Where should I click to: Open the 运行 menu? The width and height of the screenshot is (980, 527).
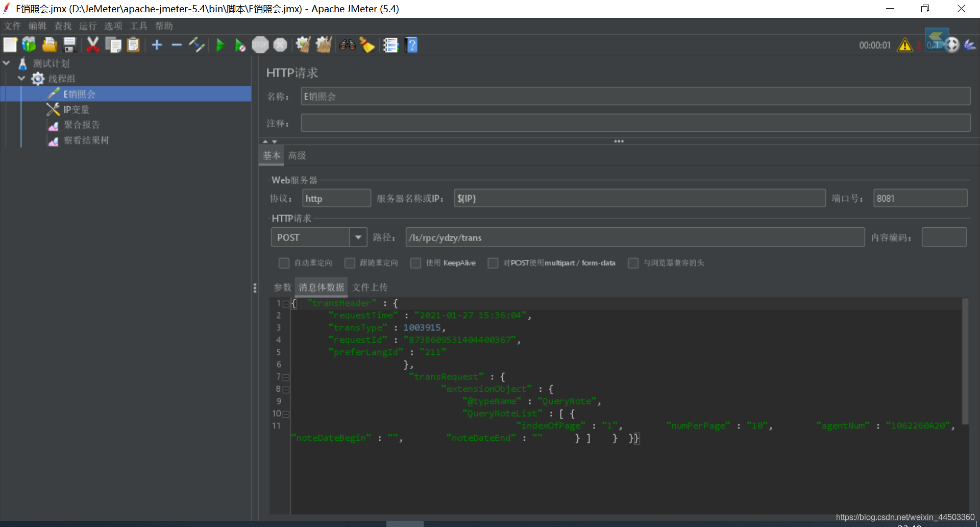[x=88, y=26]
